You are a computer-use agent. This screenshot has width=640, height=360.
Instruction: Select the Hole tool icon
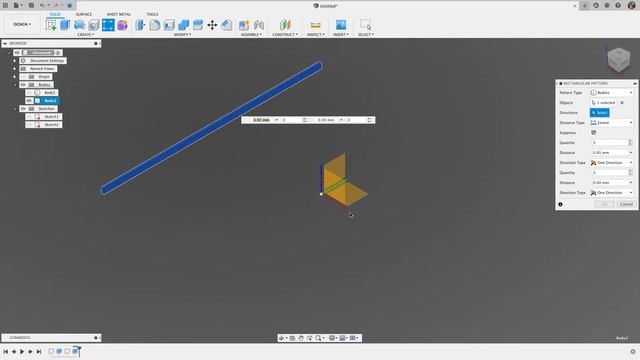coord(94,25)
